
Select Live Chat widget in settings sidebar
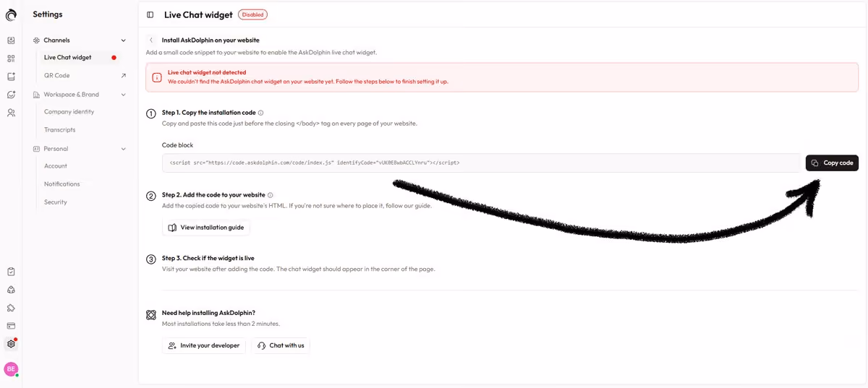click(x=80, y=57)
